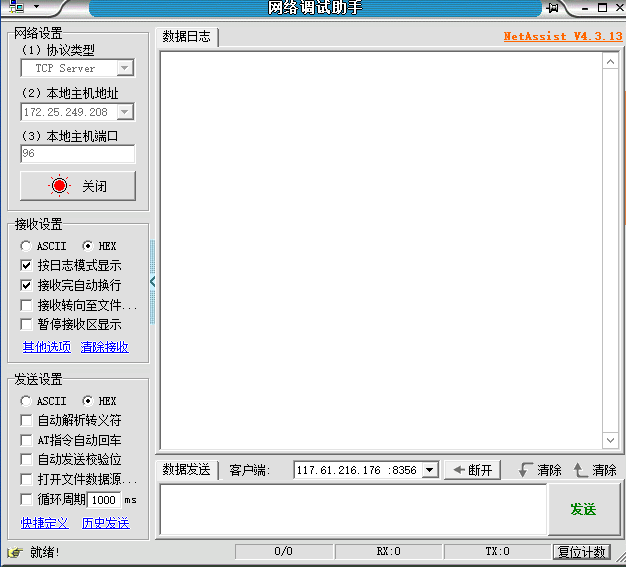626x567 pixels.
Task: Uncheck 按日志模式显示 checkbox
Action: 27,266
